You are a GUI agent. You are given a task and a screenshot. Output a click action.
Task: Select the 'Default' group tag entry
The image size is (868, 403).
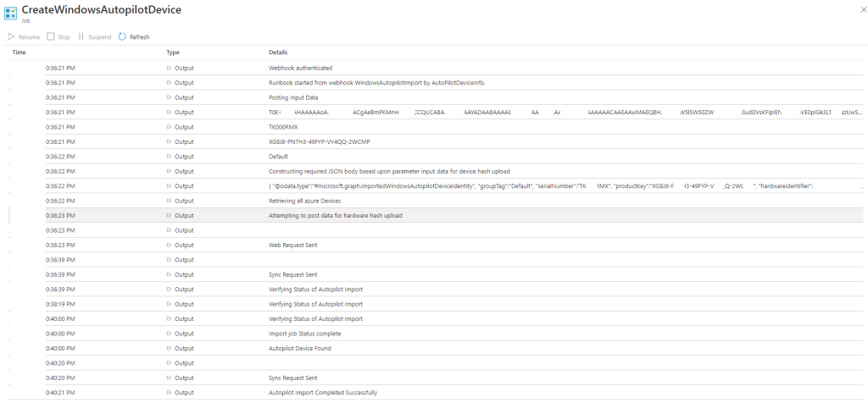point(435,157)
